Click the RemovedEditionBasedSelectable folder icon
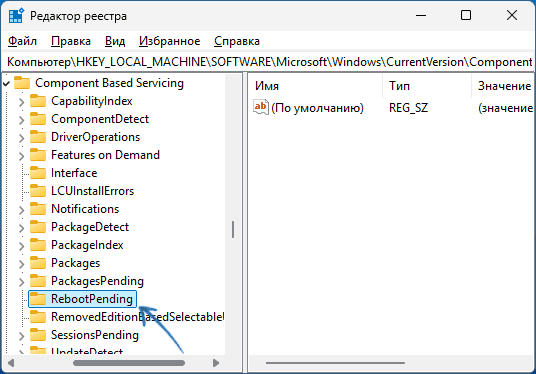The image size is (536, 374). coord(38,317)
